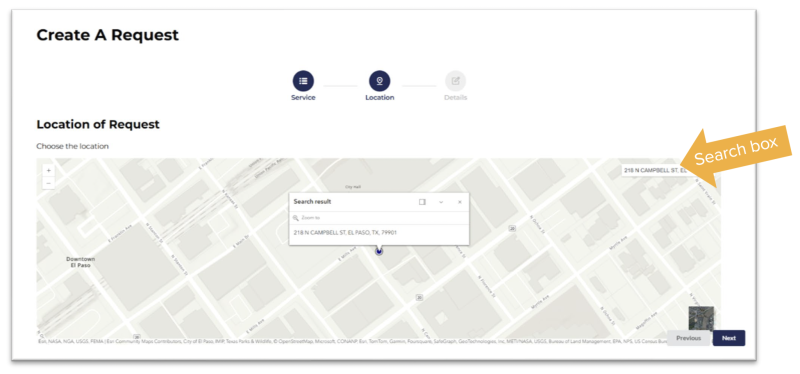Zoom in the map with plus button

[48, 170]
